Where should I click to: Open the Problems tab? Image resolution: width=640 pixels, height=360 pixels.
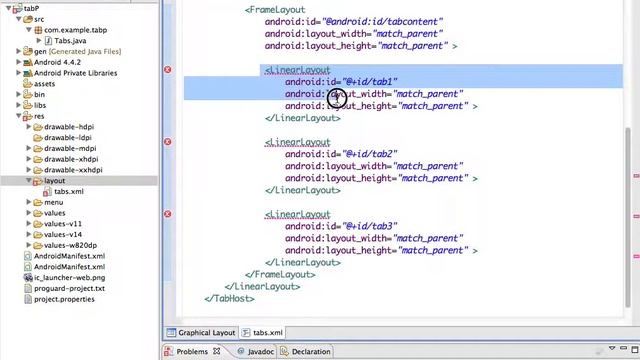(x=192, y=351)
